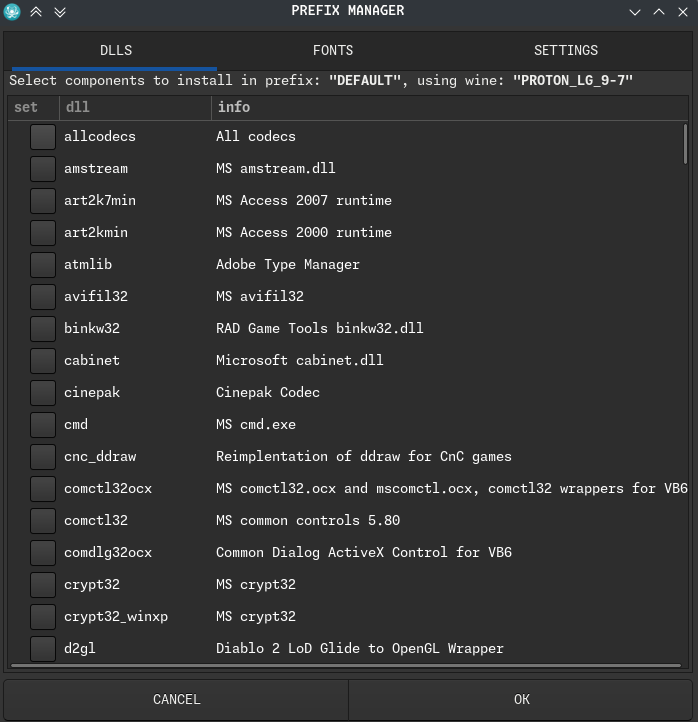The width and height of the screenshot is (698, 722).
Task: Click the double up-arrow title bar icon
Action: [36, 12]
